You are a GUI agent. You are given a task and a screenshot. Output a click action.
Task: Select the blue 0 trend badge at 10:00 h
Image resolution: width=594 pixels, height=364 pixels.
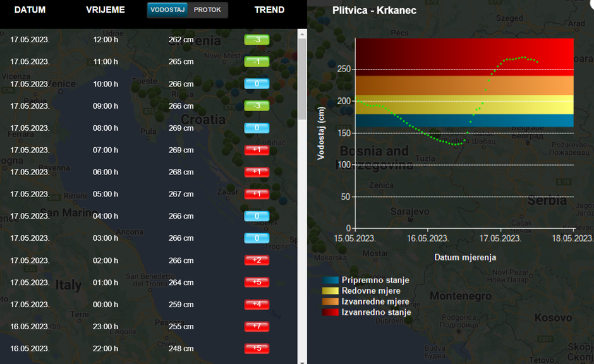[257, 84]
